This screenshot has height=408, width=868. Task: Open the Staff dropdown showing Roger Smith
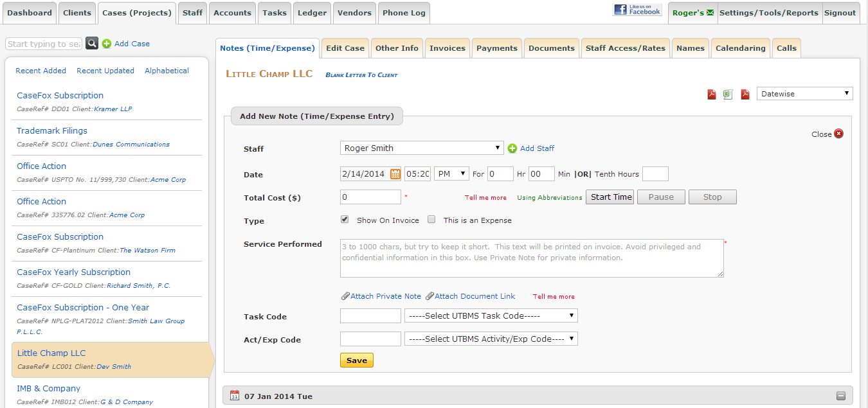[x=421, y=148]
